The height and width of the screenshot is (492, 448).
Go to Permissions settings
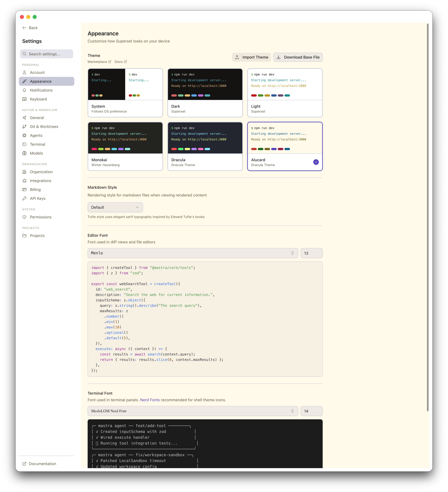coord(46,217)
